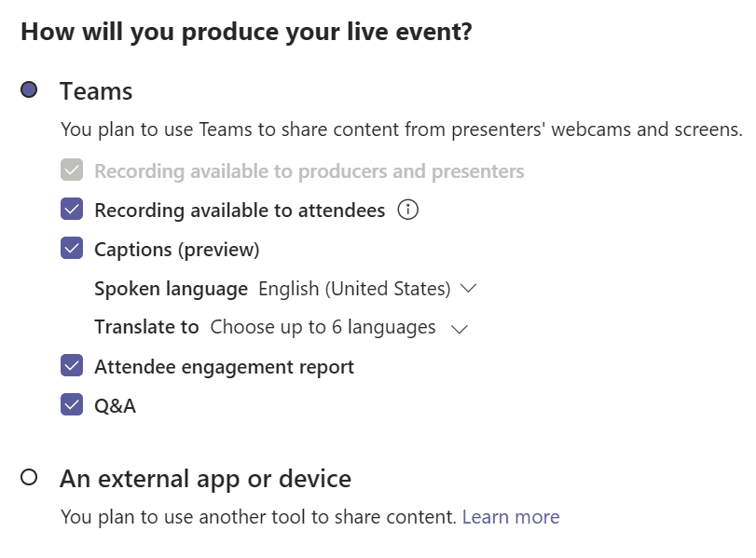The height and width of the screenshot is (558, 756).
Task: Uncheck the Q&A checkbox
Action: 72,405
